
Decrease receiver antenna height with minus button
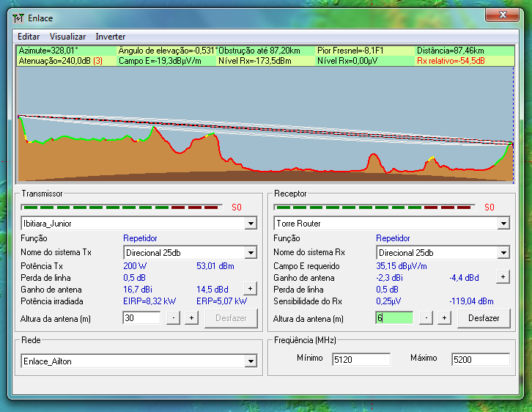[426, 318]
